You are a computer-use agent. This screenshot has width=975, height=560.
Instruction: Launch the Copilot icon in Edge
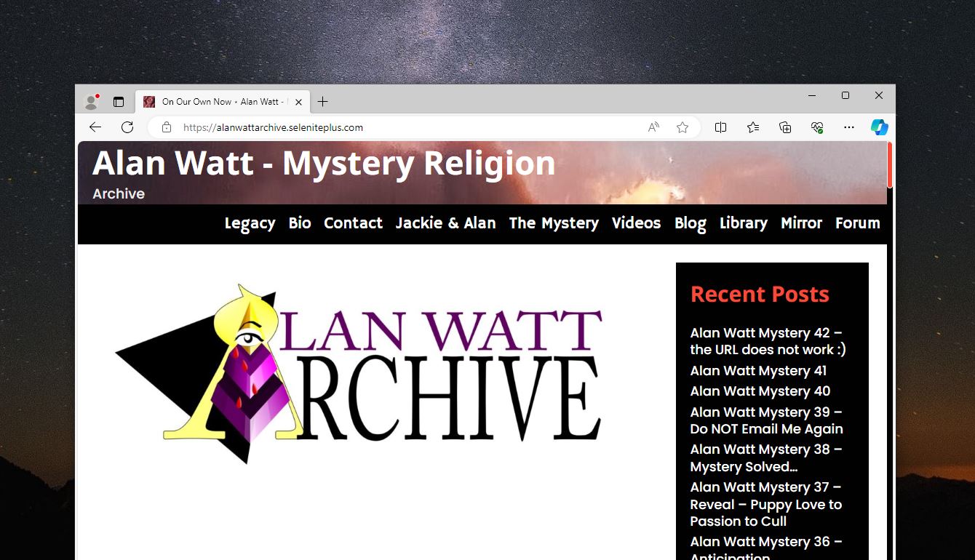(x=880, y=127)
